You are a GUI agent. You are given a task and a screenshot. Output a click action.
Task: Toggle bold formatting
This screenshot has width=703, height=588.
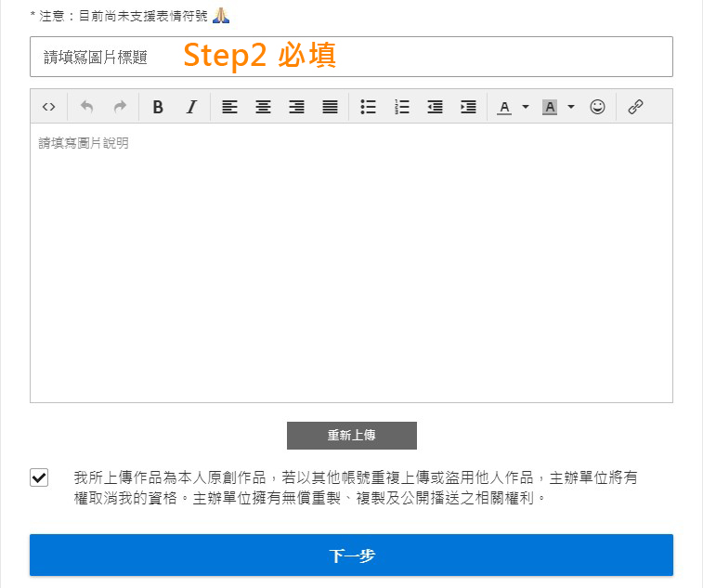coord(158,107)
